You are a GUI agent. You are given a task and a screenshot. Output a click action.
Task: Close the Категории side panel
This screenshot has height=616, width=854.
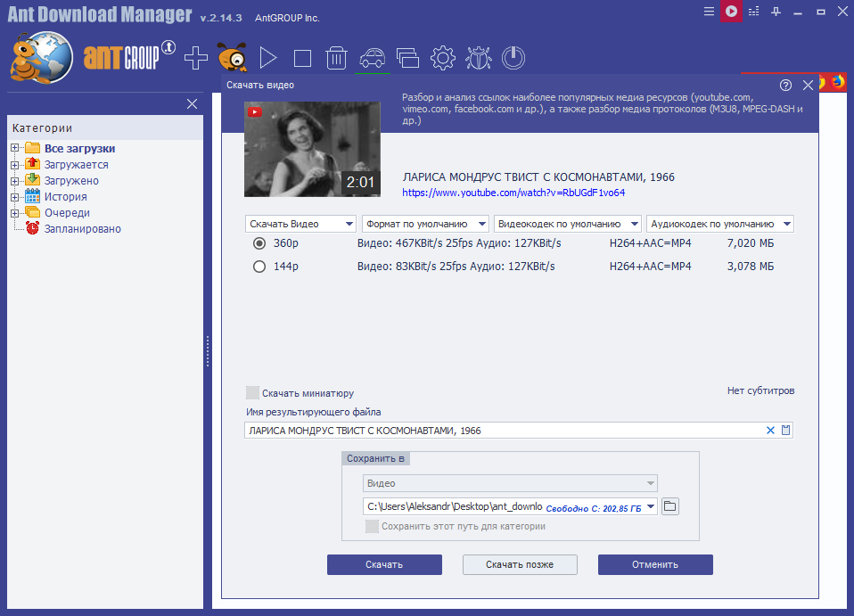click(193, 104)
